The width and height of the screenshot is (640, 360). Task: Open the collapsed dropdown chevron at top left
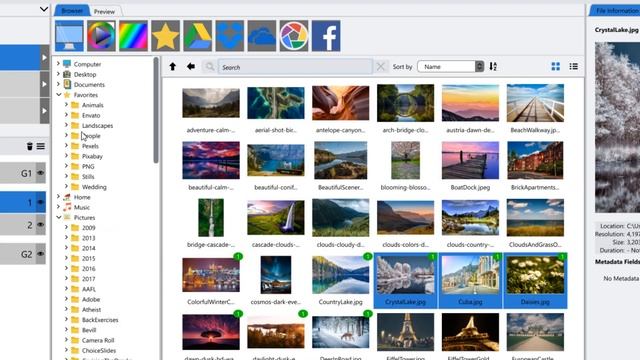pos(44,9)
